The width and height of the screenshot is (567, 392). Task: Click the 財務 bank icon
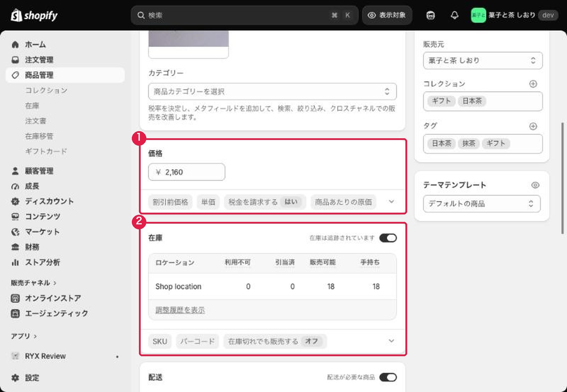coord(15,247)
